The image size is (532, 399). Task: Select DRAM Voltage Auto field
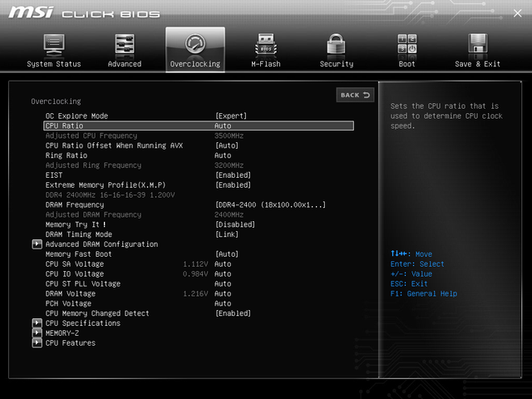pyautogui.click(x=223, y=293)
